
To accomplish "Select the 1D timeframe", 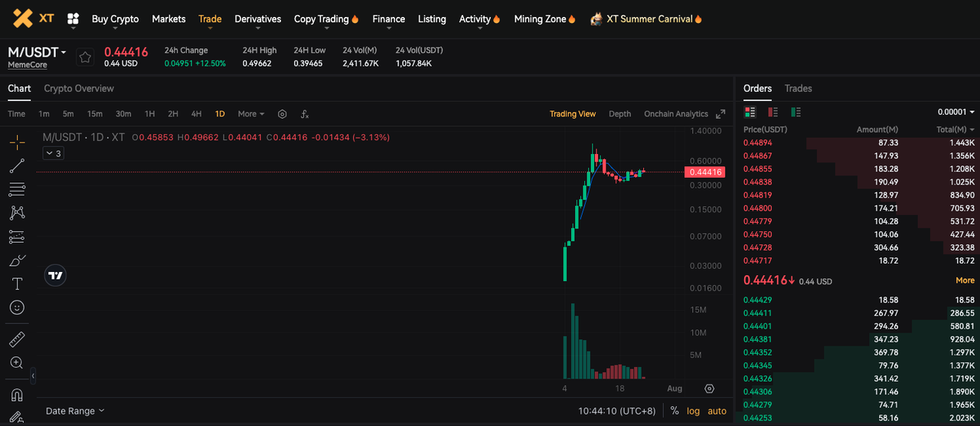I will (x=220, y=114).
